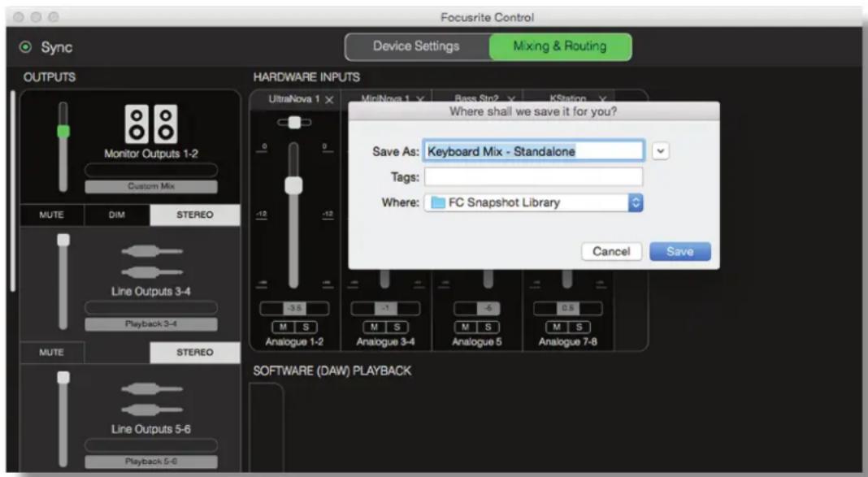The image size is (868, 477).
Task: Click Cancel in save dialog
Action: tap(611, 251)
